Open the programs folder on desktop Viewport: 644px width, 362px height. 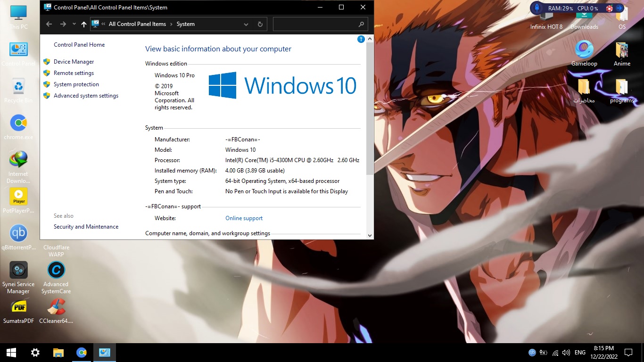[x=622, y=90]
